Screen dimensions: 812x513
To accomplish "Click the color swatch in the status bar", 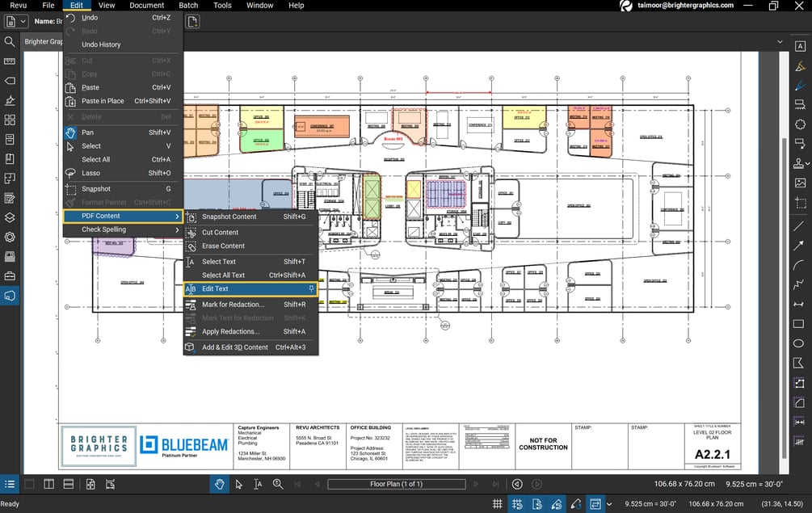I will coord(575,503).
